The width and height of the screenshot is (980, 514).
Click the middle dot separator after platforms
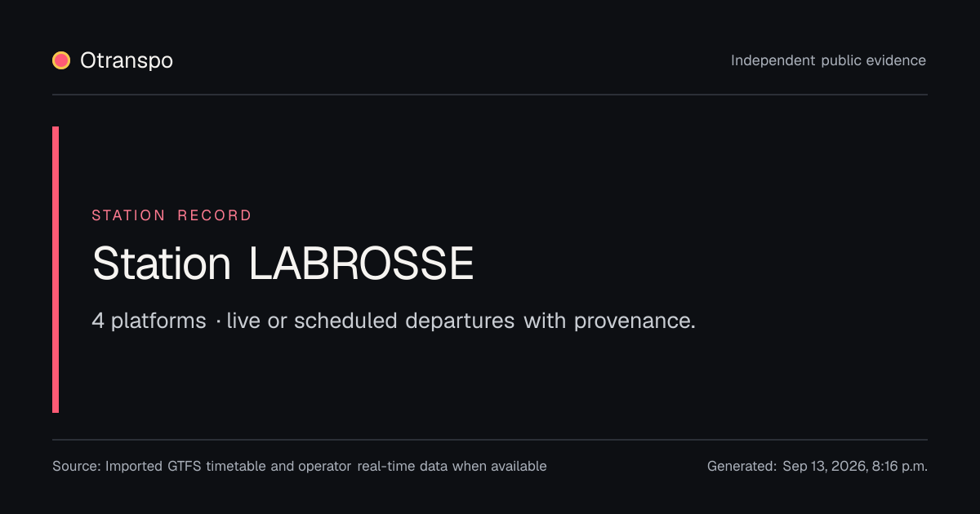coord(218,321)
